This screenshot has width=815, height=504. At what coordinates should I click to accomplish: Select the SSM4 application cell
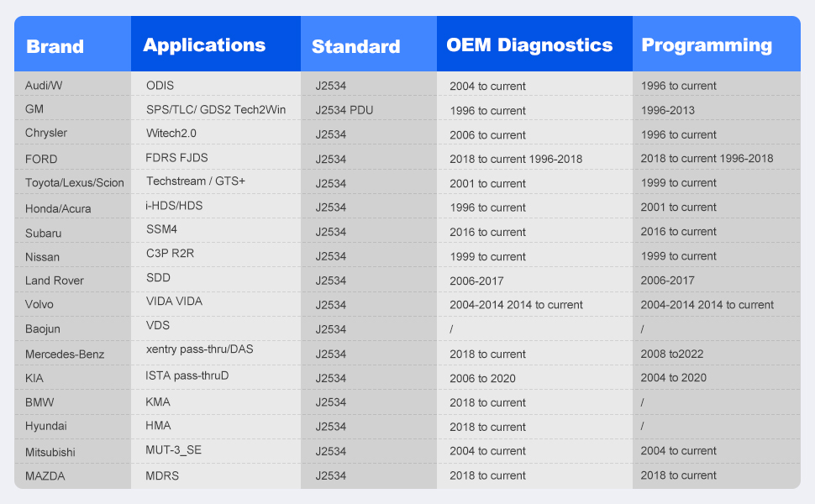[160, 229]
